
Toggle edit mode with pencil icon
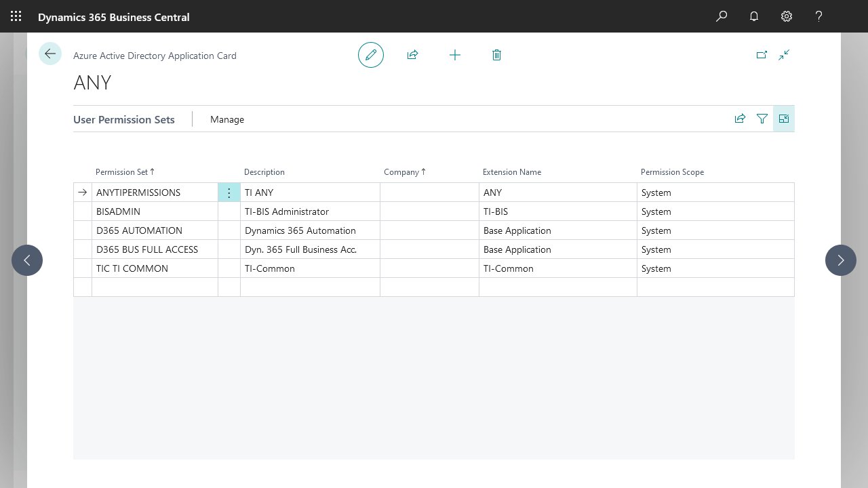coord(371,55)
